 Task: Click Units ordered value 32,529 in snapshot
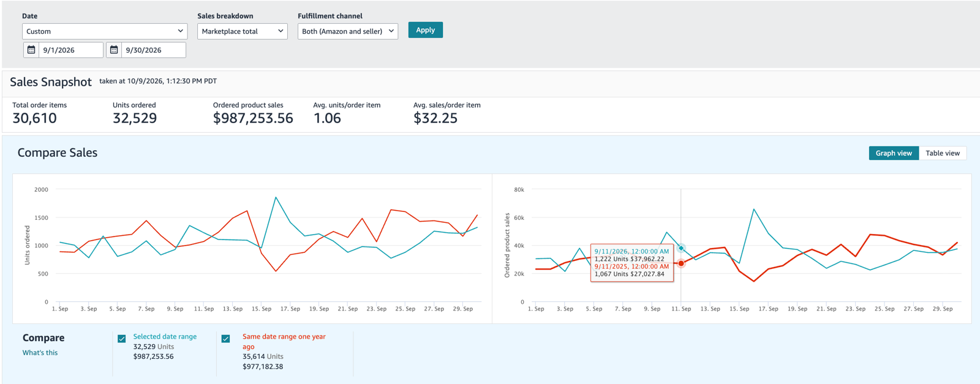(135, 118)
